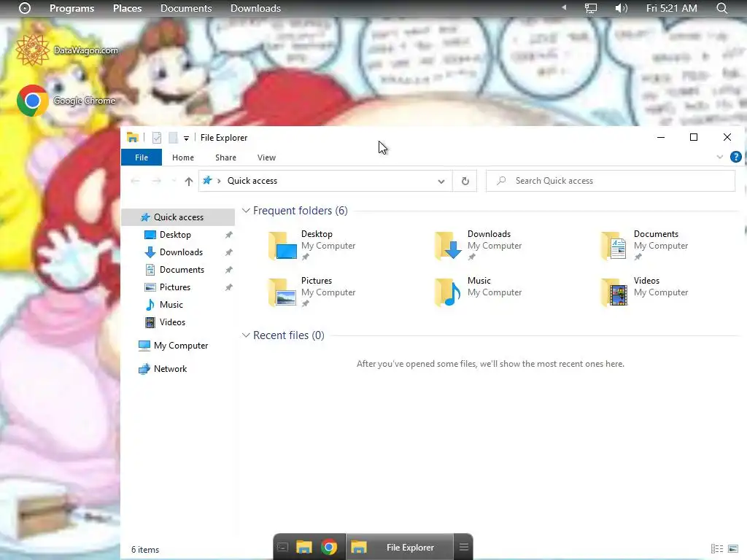
Task: Select Downloads in the navigation pane
Action: coord(181,252)
